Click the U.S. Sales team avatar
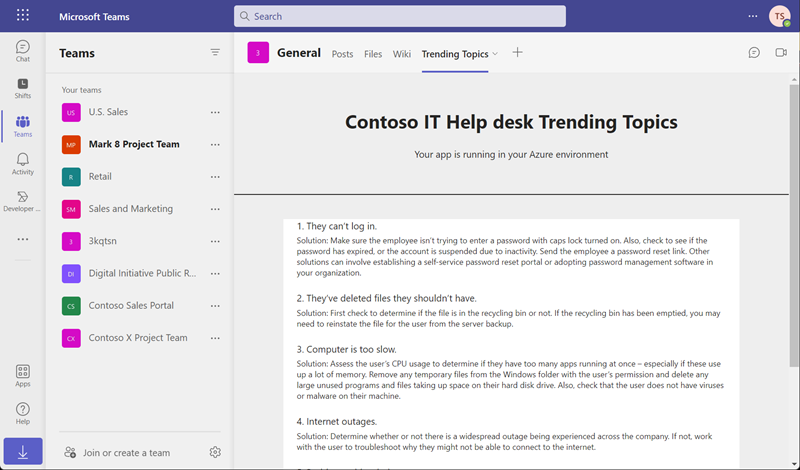The width and height of the screenshot is (800, 470). pyautogui.click(x=71, y=112)
